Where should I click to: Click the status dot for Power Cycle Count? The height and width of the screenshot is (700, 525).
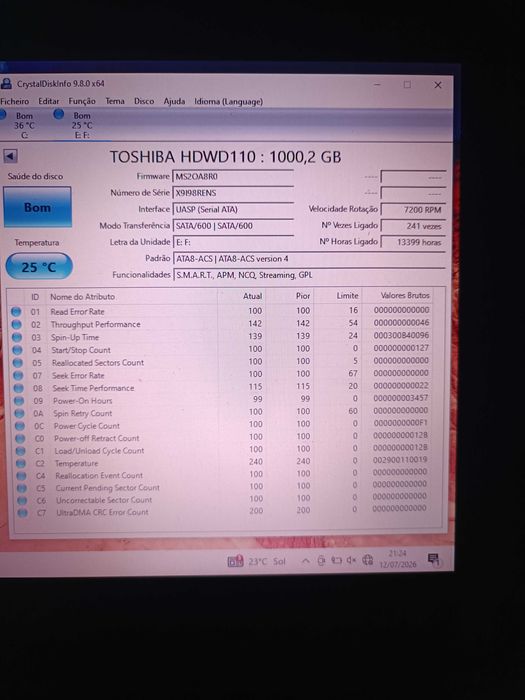[x=20, y=426]
